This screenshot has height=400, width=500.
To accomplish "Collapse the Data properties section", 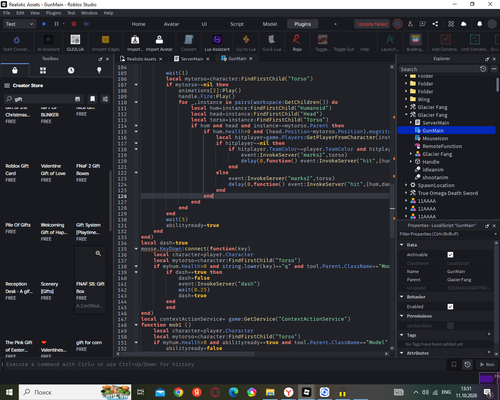I will (402, 245).
